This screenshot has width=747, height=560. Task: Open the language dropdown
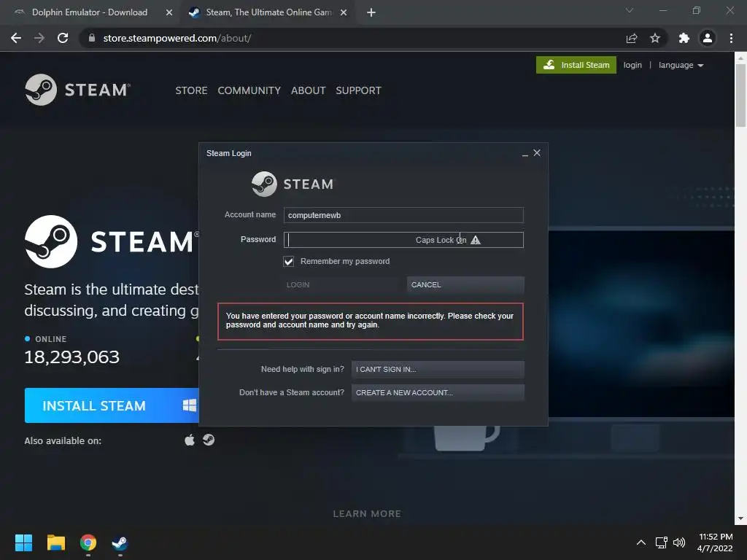pyautogui.click(x=681, y=65)
